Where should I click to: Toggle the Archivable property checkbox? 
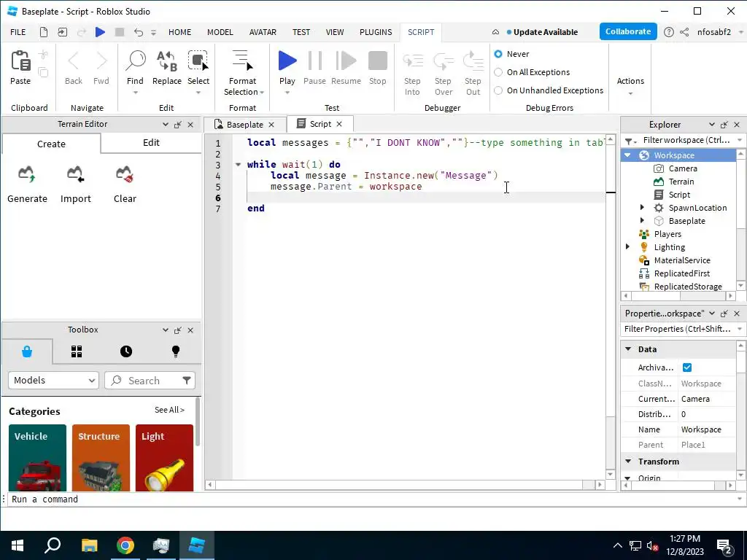(687, 367)
